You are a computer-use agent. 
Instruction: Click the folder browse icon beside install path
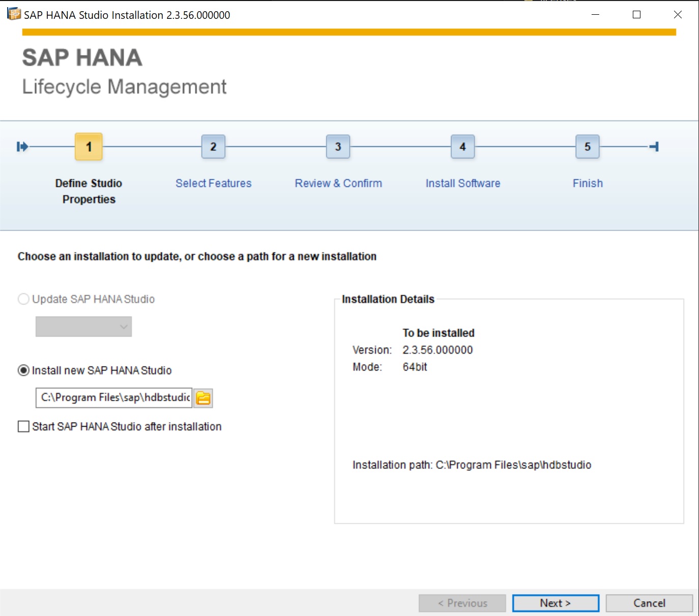click(x=203, y=398)
